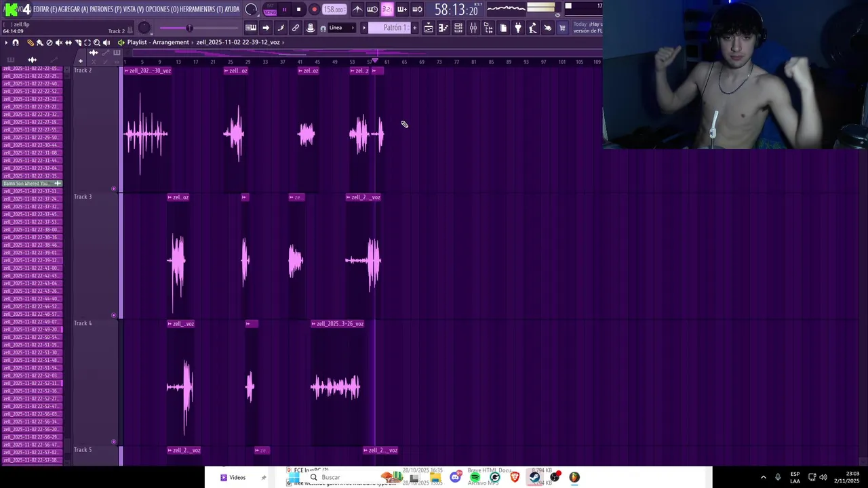Toggle Track 3 mute dot
The height and width of the screenshot is (488, 868).
click(113, 315)
